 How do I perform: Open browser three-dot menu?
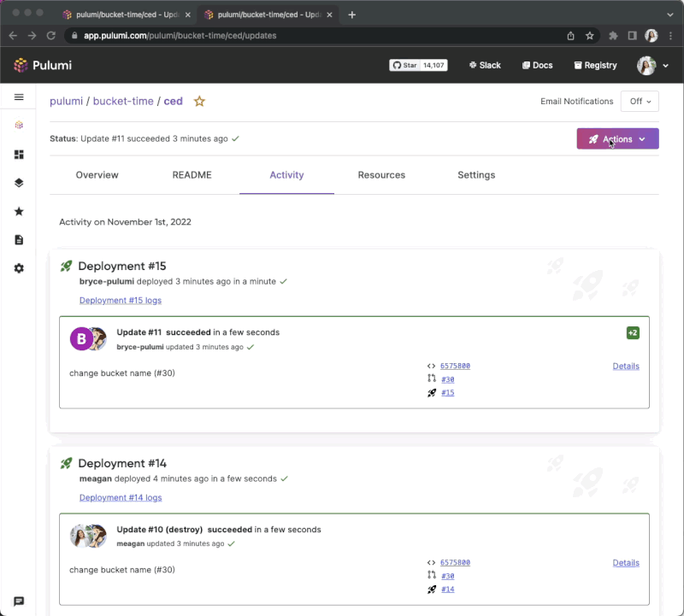click(670, 36)
